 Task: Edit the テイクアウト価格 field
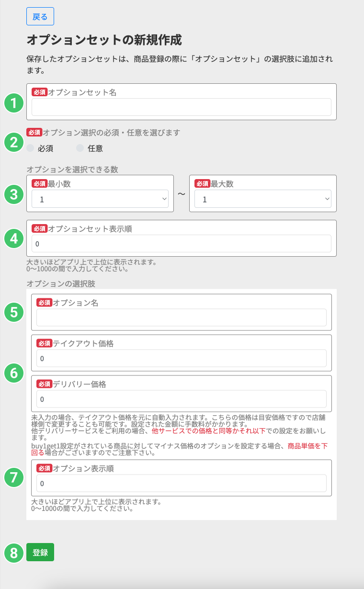182,358
